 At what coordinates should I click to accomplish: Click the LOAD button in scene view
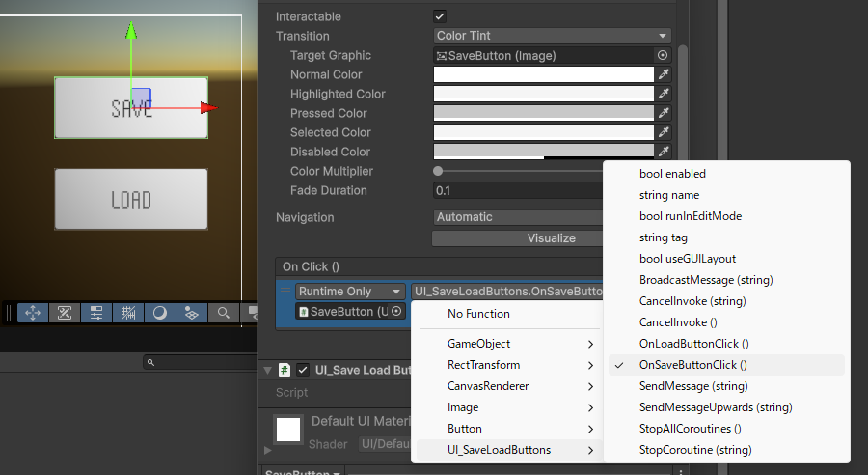pyautogui.click(x=131, y=200)
